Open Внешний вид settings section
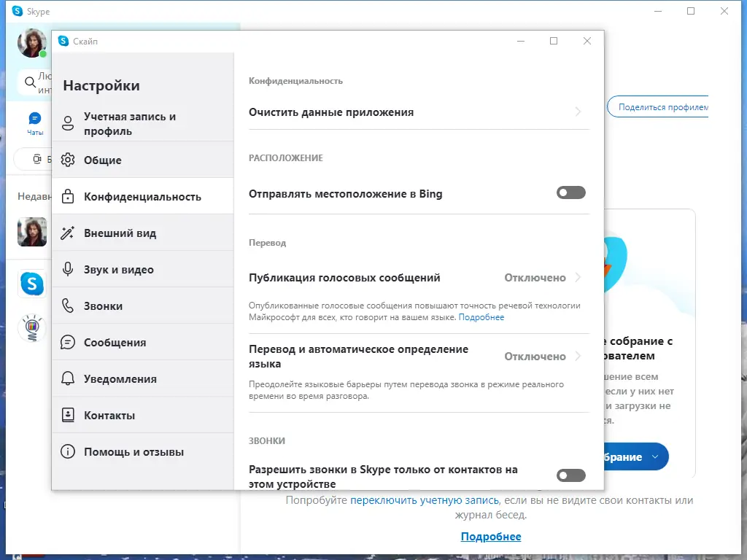The height and width of the screenshot is (560, 747). (142, 233)
